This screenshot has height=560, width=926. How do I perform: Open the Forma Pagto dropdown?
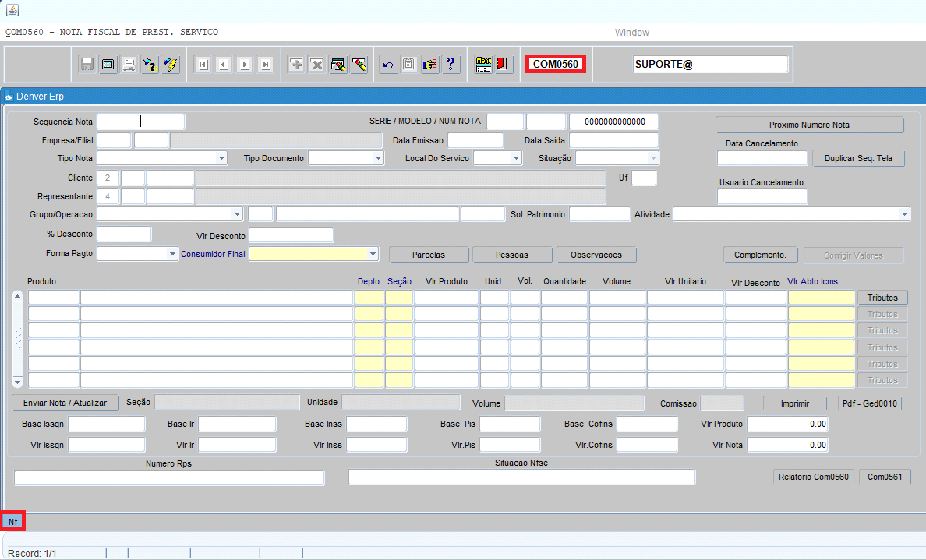point(171,254)
